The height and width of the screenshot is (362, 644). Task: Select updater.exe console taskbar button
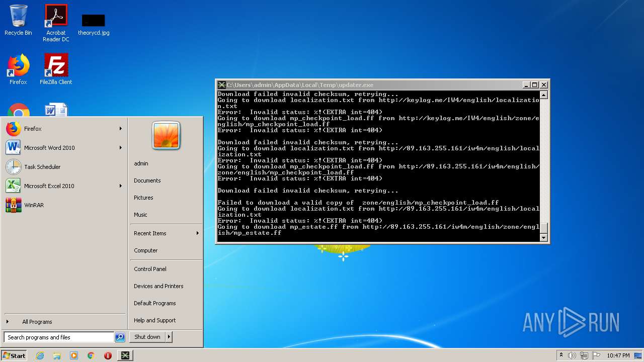coord(125,355)
